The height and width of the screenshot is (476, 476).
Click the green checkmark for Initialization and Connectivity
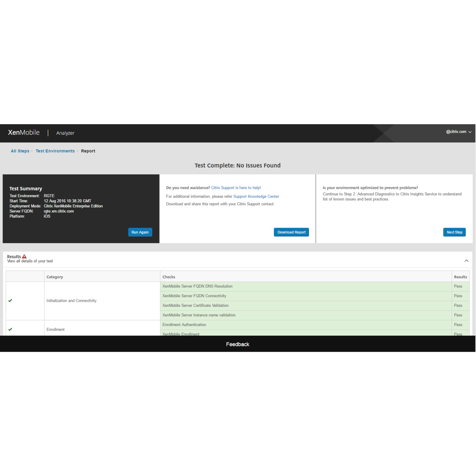tap(10, 300)
